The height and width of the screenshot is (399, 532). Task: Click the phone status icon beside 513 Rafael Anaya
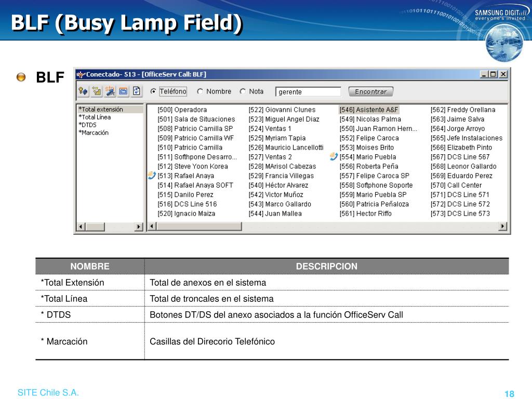click(152, 176)
